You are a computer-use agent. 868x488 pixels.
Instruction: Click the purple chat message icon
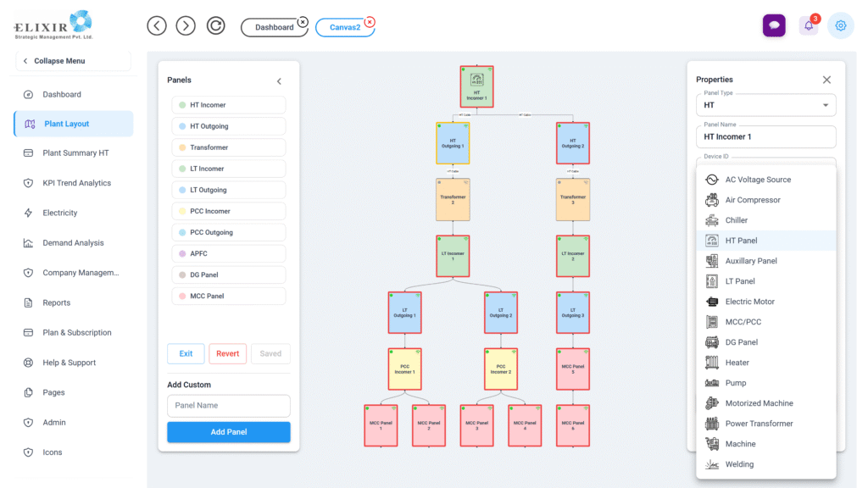click(773, 25)
